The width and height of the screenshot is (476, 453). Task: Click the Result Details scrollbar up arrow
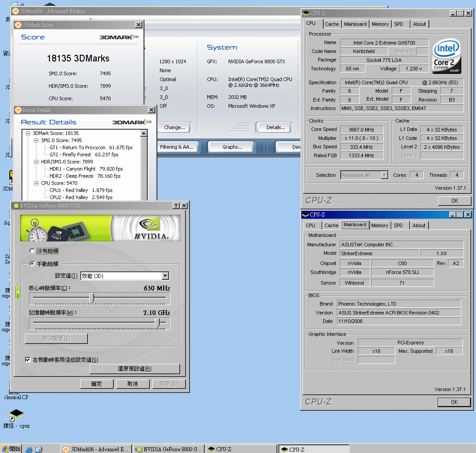click(x=144, y=133)
